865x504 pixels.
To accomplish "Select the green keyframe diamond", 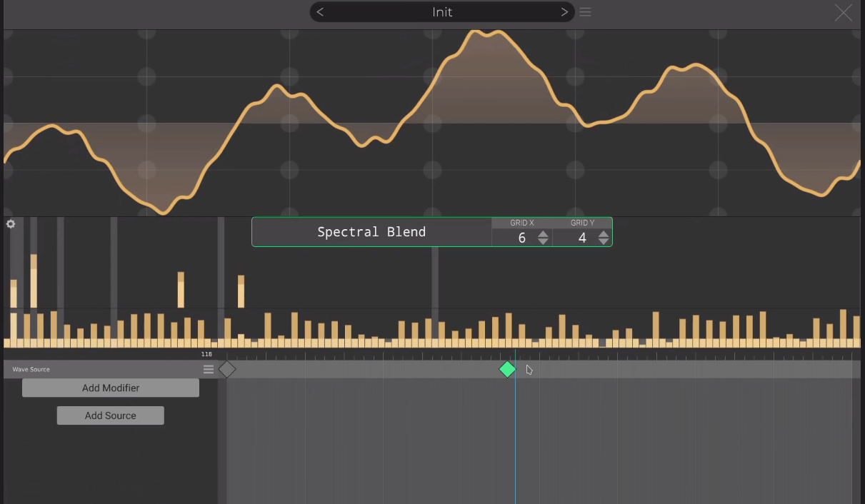I will (507, 369).
